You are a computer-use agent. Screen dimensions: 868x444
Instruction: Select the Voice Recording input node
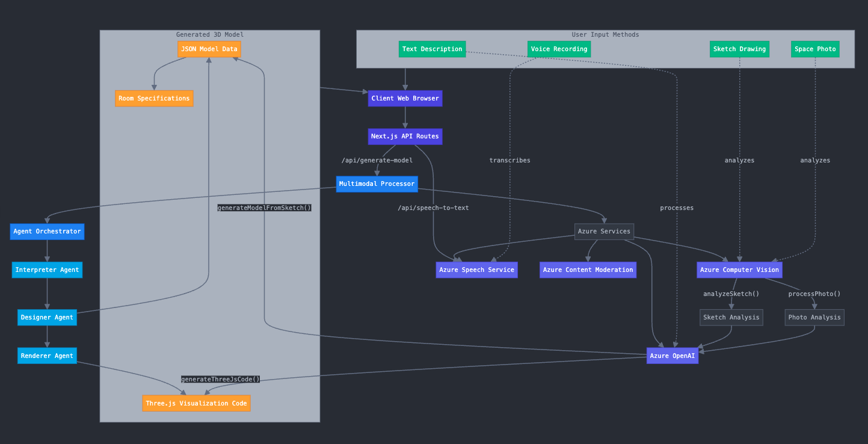[x=559, y=49]
